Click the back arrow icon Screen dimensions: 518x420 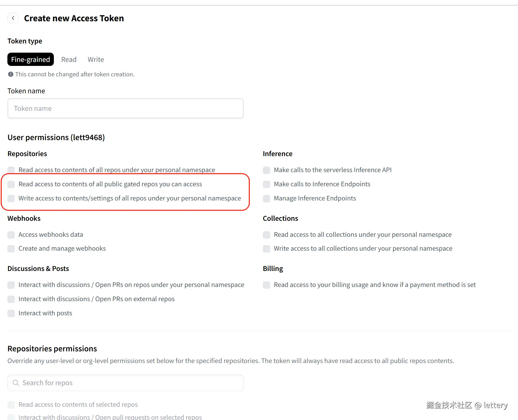13,18
